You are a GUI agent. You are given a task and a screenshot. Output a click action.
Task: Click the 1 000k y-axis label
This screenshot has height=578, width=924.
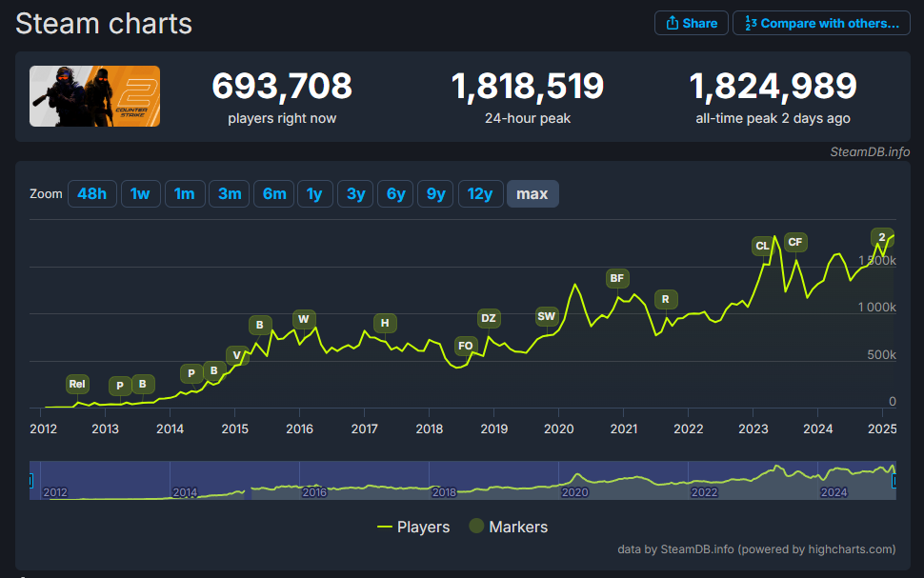pos(877,307)
